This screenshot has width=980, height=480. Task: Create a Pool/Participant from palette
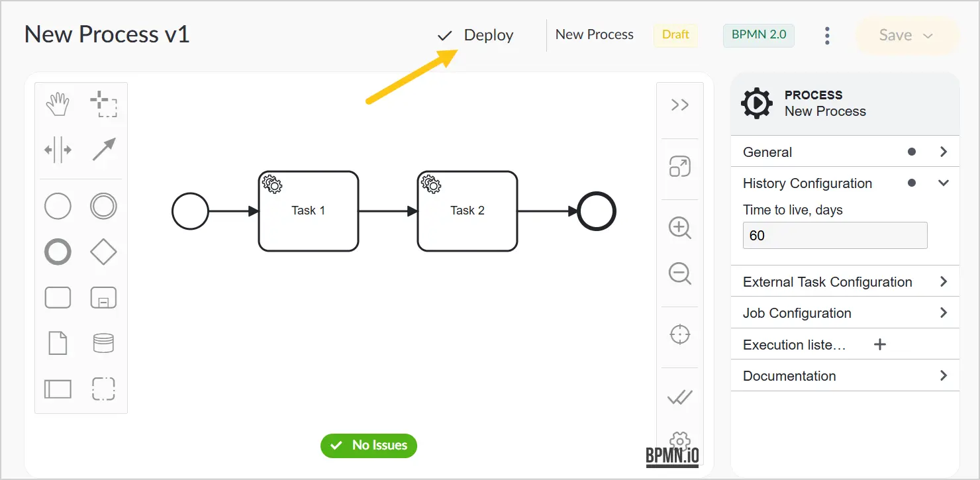(58, 389)
